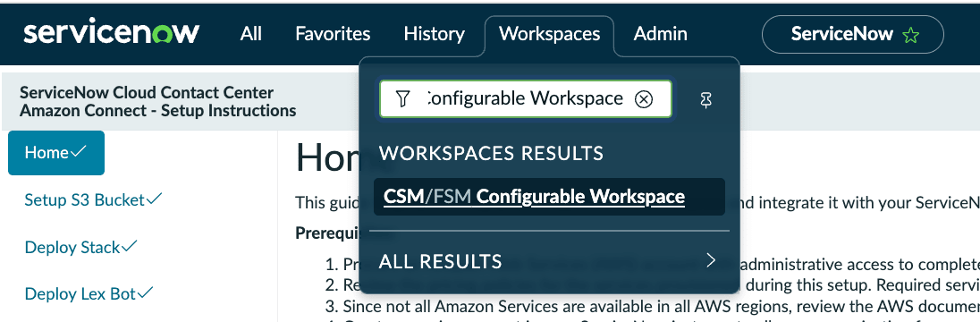Click the All Results row

(549, 260)
